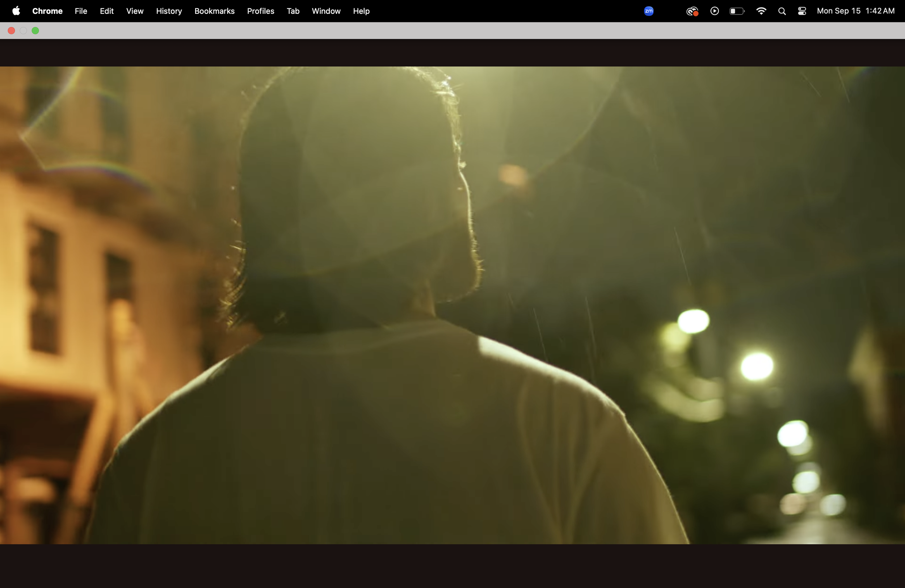Open the Help menu

click(361, 11)
